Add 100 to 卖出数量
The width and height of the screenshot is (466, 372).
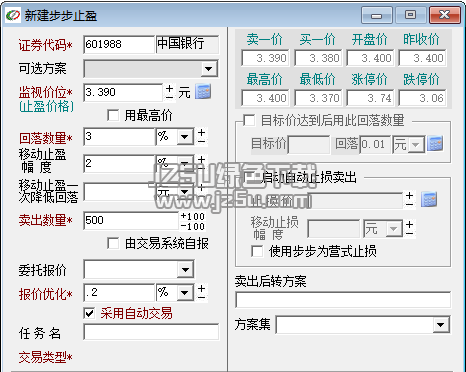(x=192, y=216)
